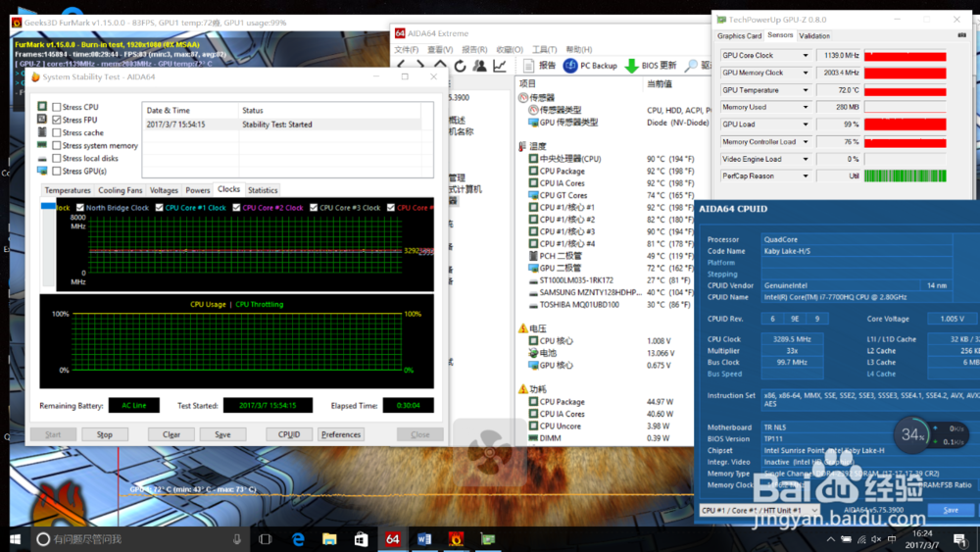Screen dimensions: 980x552
Task: Select the 电压 voltage warning icon
Action: 523,328
